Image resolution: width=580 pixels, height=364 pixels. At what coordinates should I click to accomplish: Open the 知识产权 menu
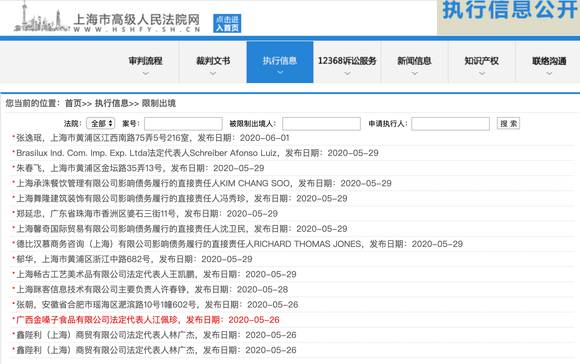pyautogui.click(x=482, y=62)
